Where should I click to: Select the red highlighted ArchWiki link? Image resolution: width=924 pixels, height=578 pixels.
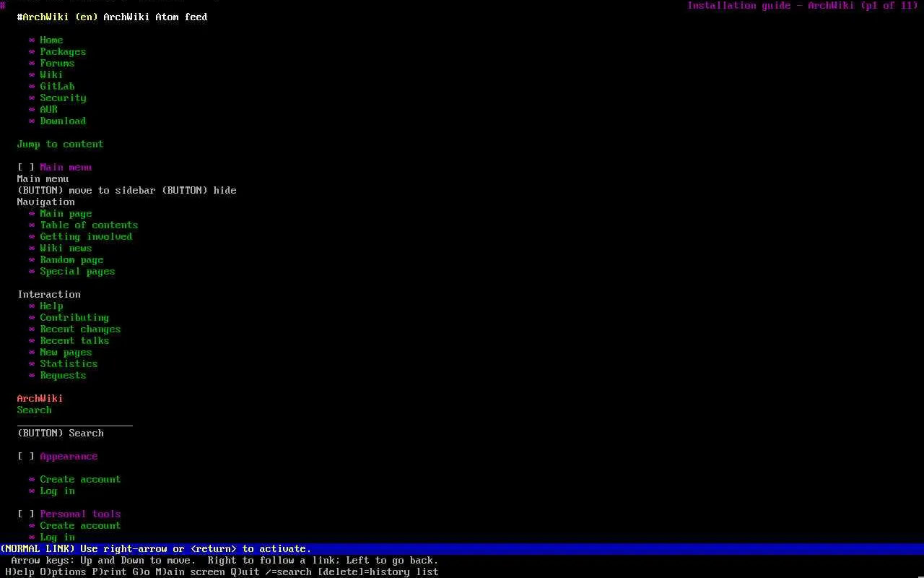tap(40, 398)
